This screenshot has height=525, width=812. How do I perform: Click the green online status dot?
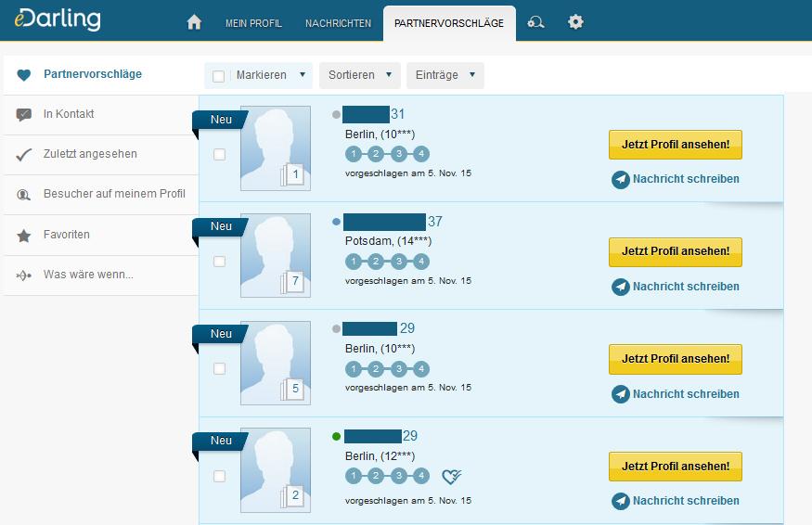pyautogui.click(x=336, y=437)
